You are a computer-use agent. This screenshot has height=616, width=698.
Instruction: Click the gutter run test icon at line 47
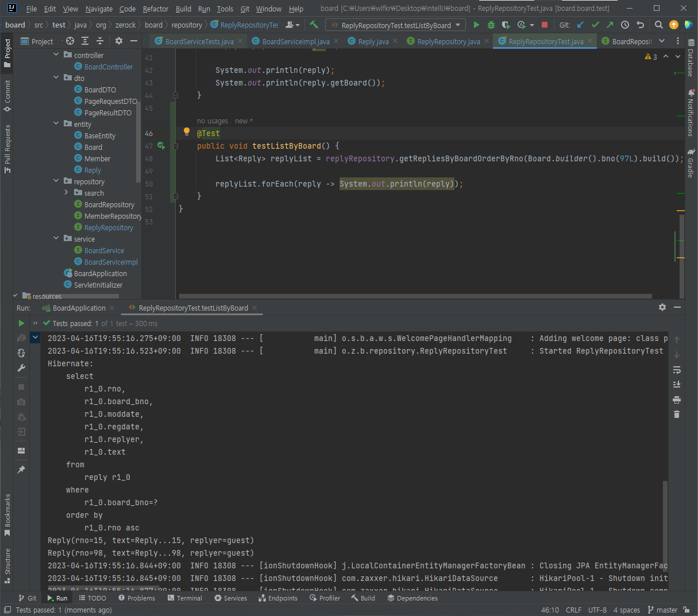[161, 146]
